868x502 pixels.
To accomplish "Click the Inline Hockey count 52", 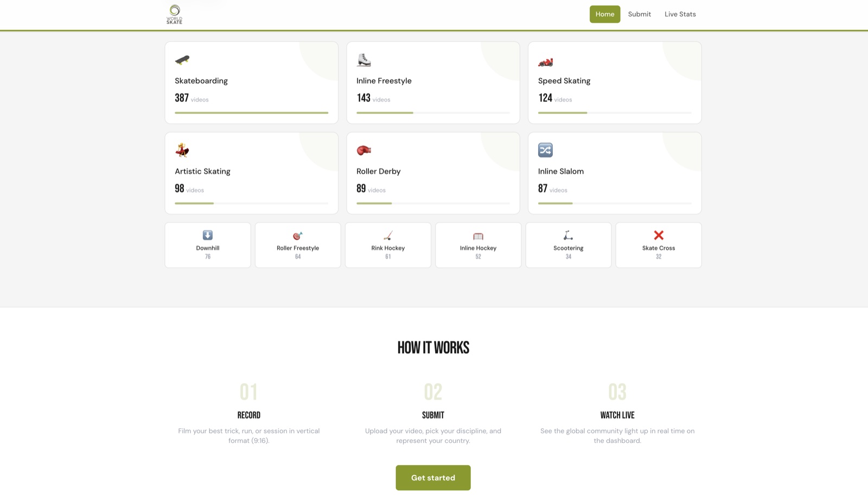I will pos(478,257).
